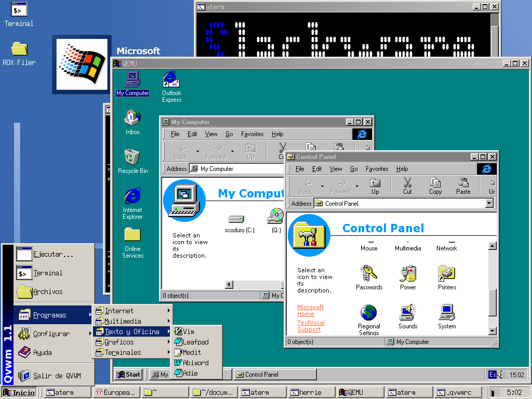Click the Paste button in Control Panel toolbar
The width and height of the screenshot is (532, 399).
click(463, 187)
